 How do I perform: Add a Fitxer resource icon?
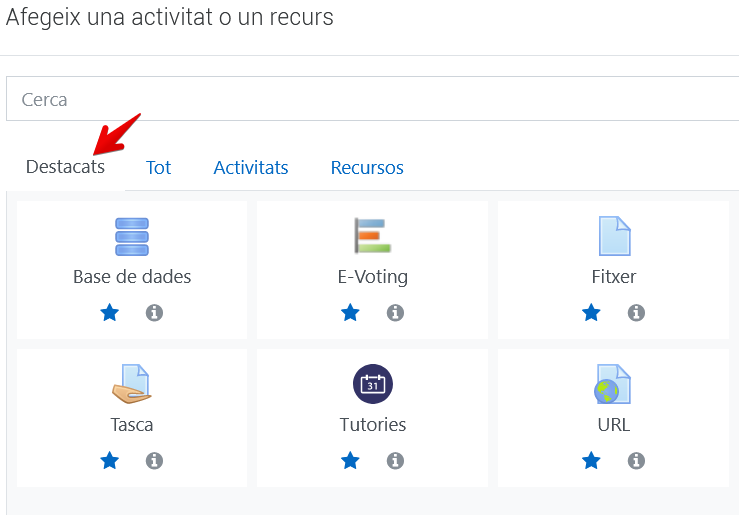pyautogui.click(x=614, y=236)
